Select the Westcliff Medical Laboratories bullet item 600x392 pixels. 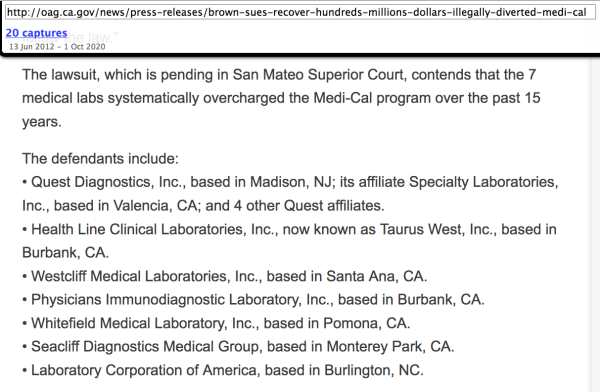(225, 276)
